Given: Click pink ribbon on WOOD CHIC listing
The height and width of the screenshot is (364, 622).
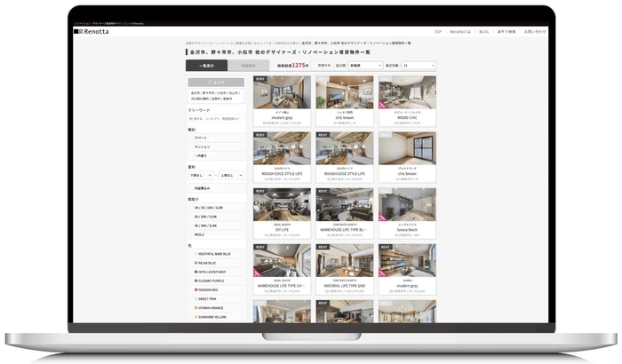Looking at the screenshot, I should click(x=383, y=104).
